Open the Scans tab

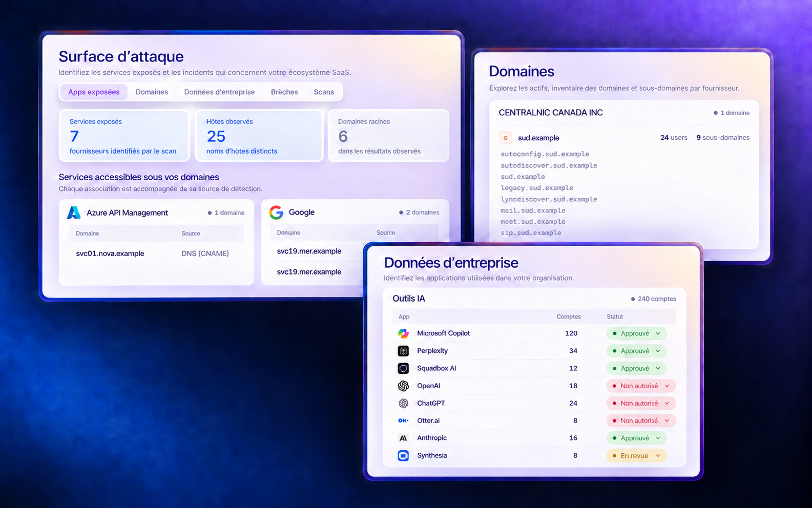(324, 92)
